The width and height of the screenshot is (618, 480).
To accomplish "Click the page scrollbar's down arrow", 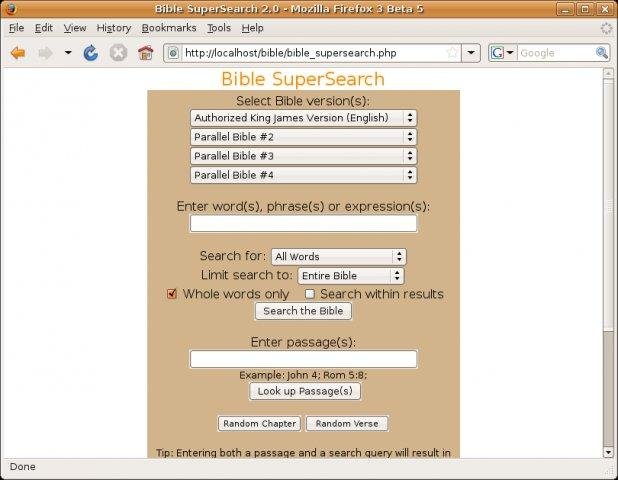I will tap(608, 452).
